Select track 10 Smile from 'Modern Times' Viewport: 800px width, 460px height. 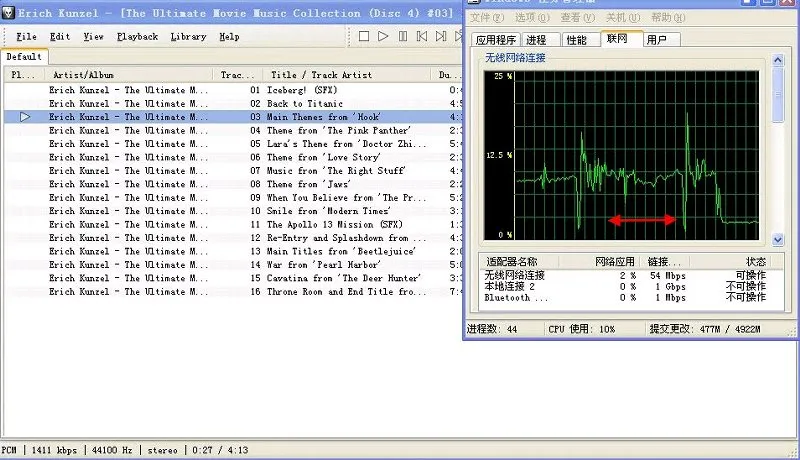[x=234, y=211]
